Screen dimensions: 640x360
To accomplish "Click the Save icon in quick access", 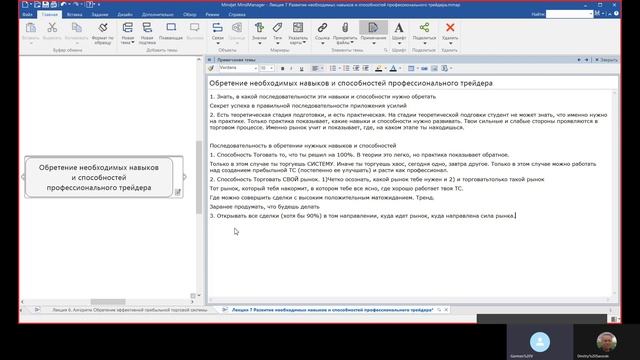I will pos(46,4).
